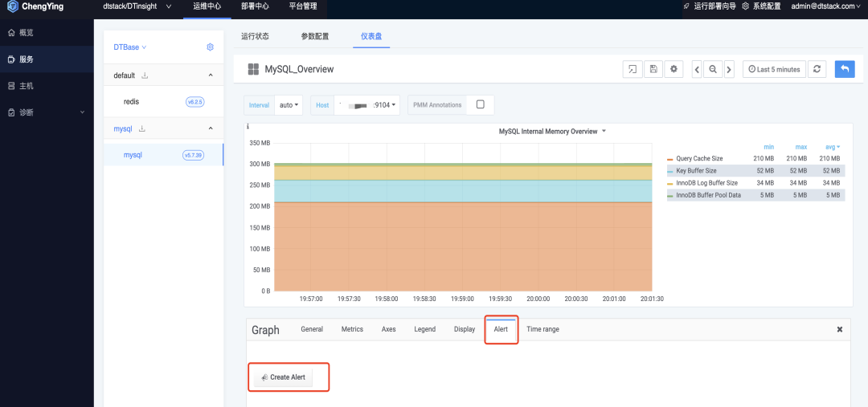Screen dimensions: 868x407
Task: Open the Last 5 minutes time picker
Action: coord(774,69)
